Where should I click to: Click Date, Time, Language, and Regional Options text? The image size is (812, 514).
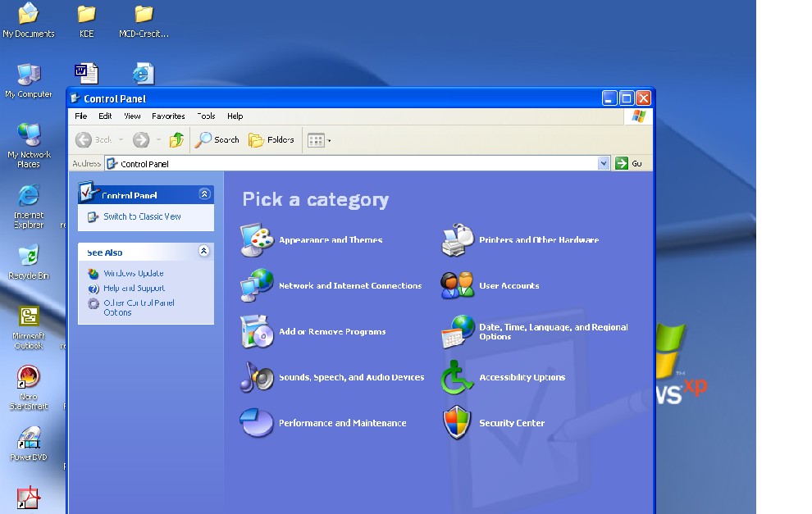coord(553,332)
